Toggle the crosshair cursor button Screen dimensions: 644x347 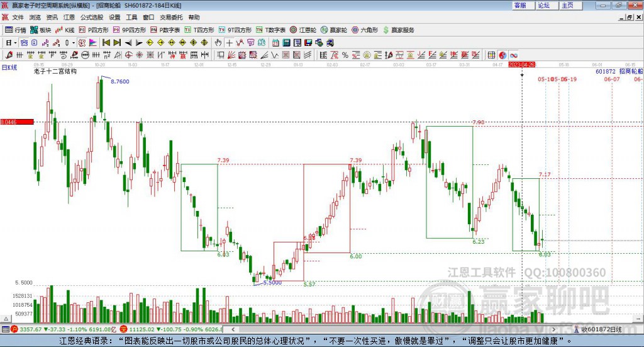pyautogui.click(x=229, y=43)
